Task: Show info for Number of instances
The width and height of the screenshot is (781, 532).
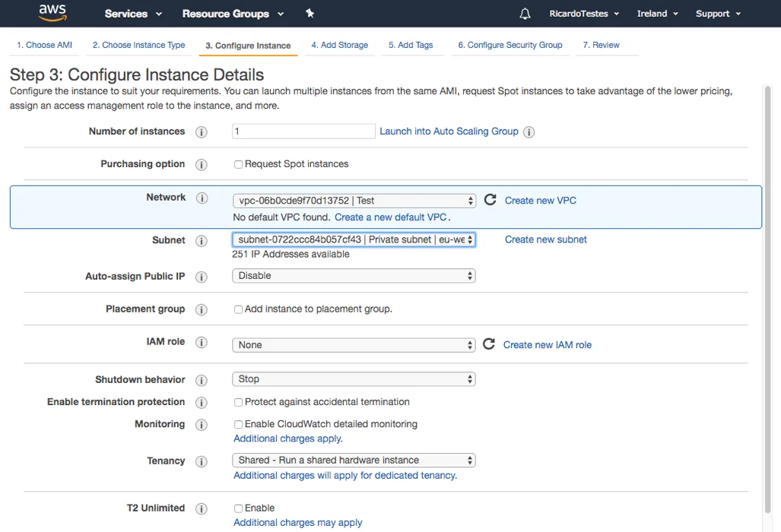Action: tap(202, 132)
